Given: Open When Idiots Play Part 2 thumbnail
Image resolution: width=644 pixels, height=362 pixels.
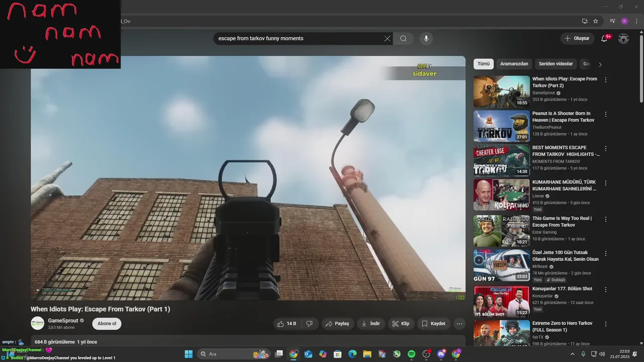Looking at the screenshot, I should (x=502, y=92).
